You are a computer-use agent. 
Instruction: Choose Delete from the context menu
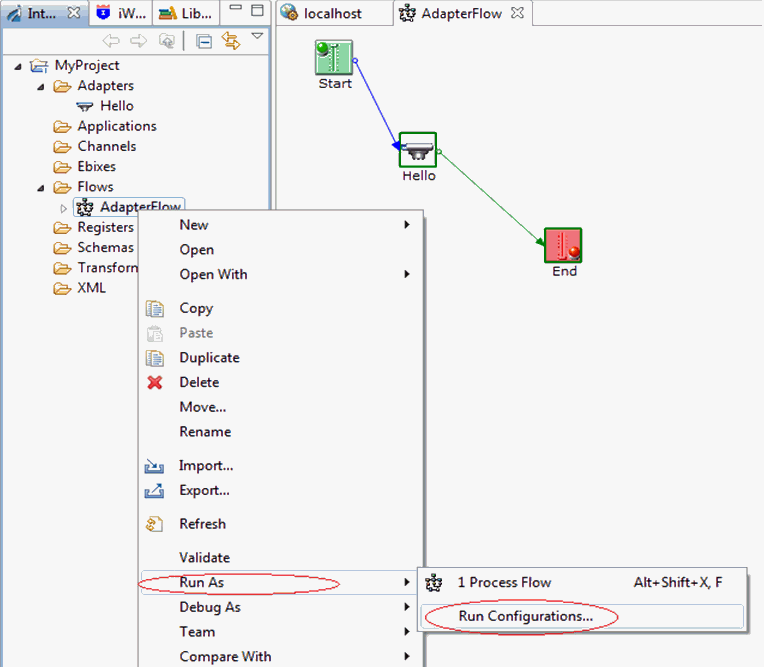click(281, 382)
